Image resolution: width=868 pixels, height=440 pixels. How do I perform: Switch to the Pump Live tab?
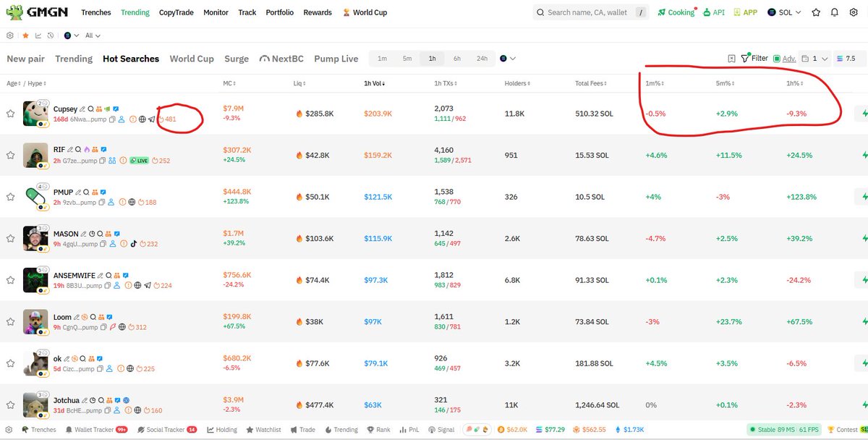(336, 59)
